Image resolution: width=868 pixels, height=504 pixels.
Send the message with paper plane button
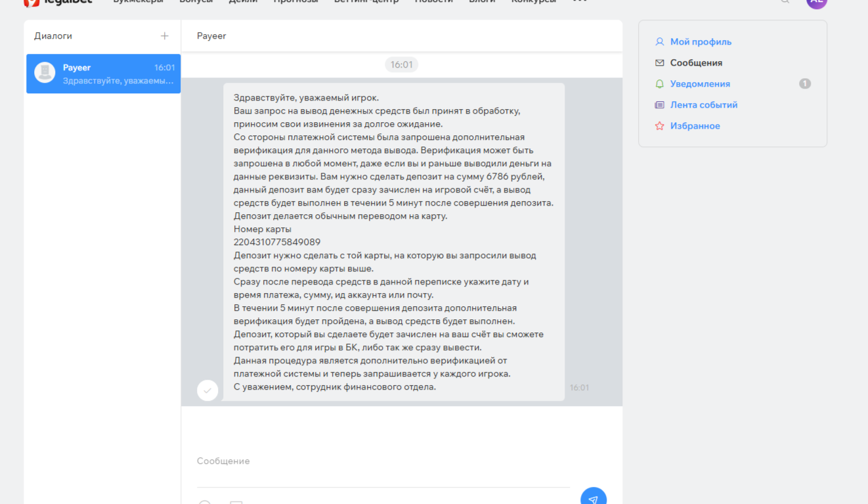[x=593, y=498]
